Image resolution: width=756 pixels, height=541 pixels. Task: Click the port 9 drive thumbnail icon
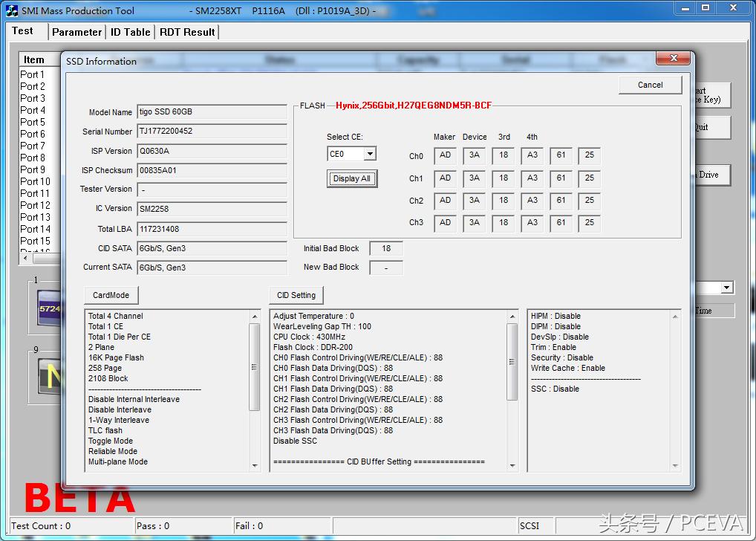(x=49, y=375)
